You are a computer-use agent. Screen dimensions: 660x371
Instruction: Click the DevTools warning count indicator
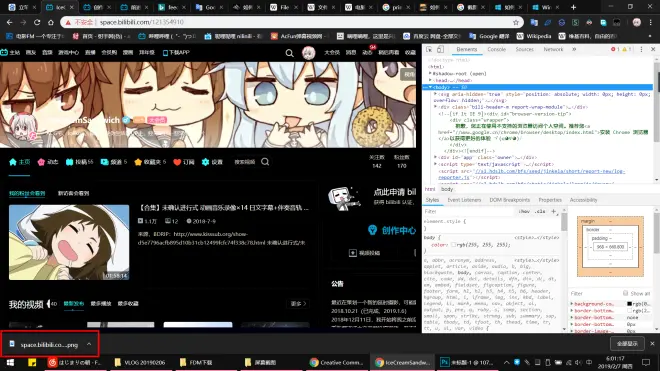[627, 49]
